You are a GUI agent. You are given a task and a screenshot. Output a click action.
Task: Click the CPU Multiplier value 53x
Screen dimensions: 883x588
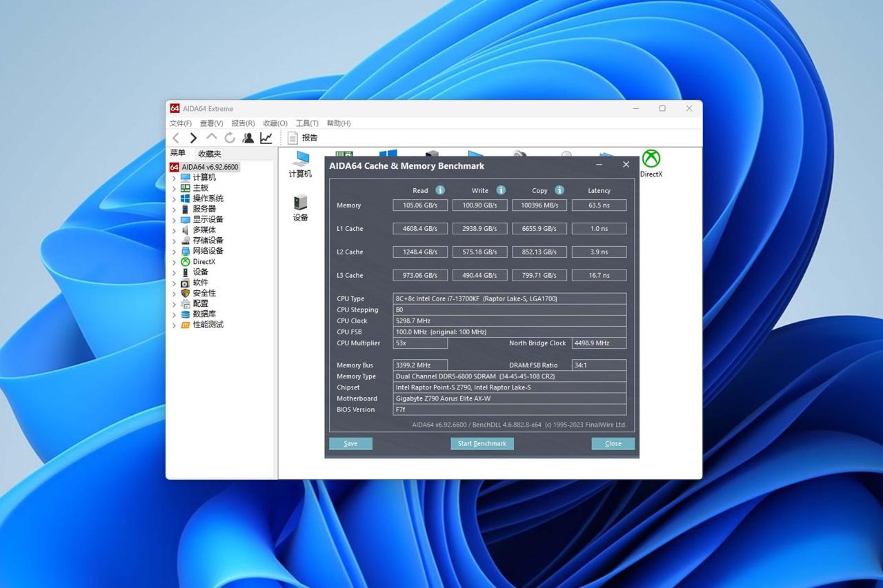pyautogui.click(x=420, y=343)
